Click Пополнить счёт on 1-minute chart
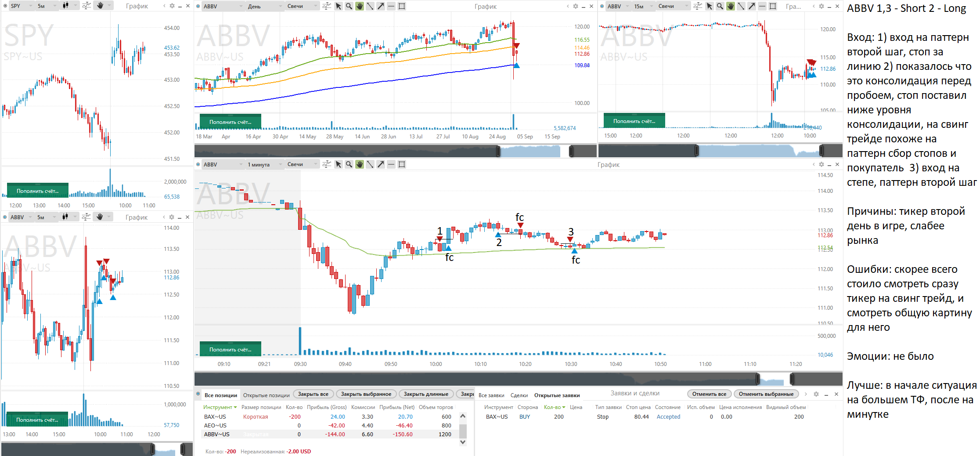The height and width of the screenshot is (456, 980). pos(231,349)
